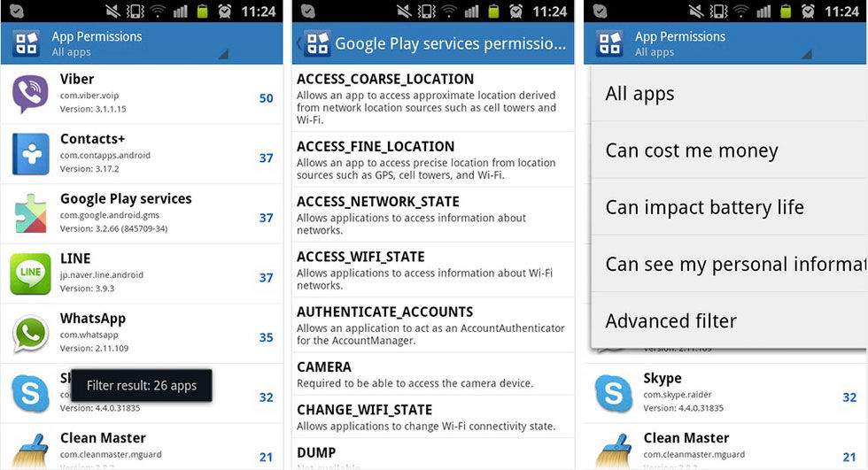Tap the AUTHENTICATE_ACCOUNTS permission row
Image resolution: width=868 pixels, height=470 pixels.
point(433,325)
